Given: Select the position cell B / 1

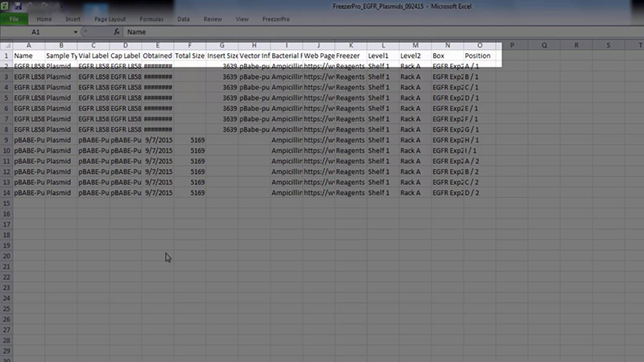Looking at the screenshot, I should pos(480,76).
